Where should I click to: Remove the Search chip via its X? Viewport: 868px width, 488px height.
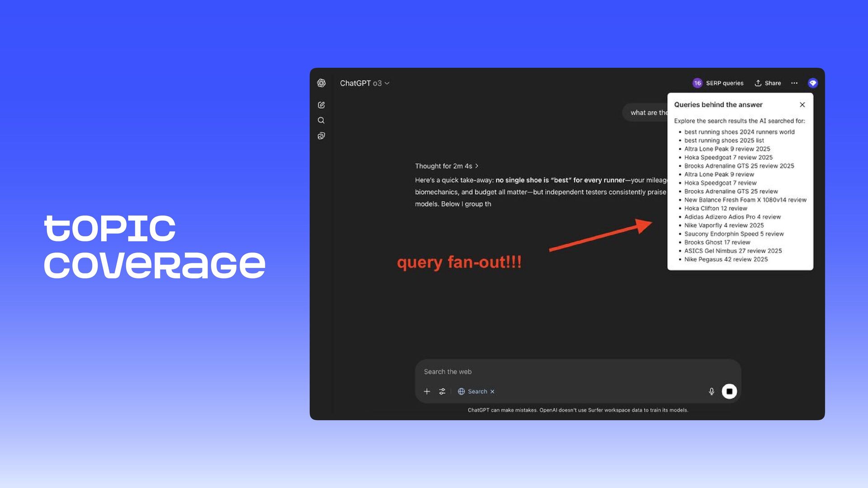492,392
